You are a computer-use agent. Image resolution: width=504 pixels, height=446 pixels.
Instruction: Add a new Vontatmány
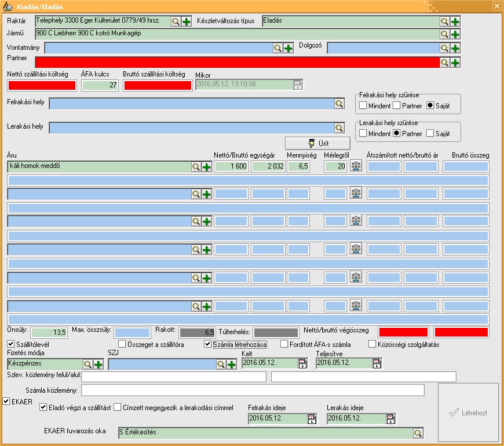pyautogui.click(x=288, y=48)
